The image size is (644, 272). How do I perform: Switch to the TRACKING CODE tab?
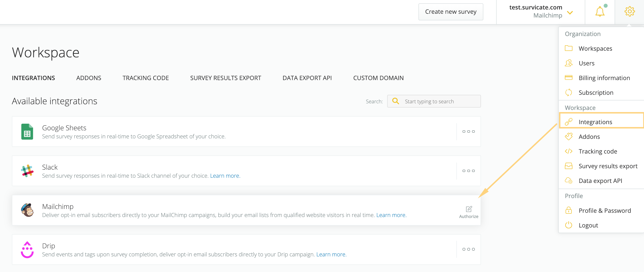point(145,78)
